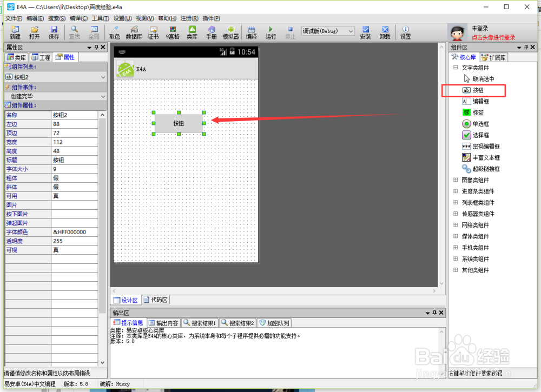Expand the 图像类组件 tree node
Image resolution: width=541 pixels, height=392 pixels.
pyautogui.click(x=456, y=180)
